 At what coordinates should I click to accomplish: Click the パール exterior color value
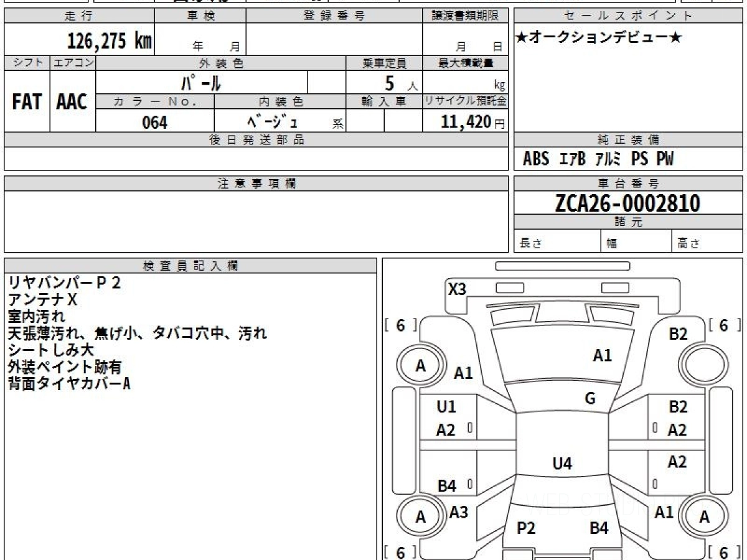[202, 82]
